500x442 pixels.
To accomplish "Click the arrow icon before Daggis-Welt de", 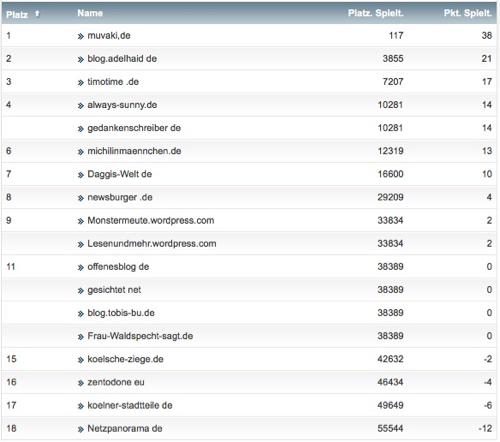I will coord(80,175).
